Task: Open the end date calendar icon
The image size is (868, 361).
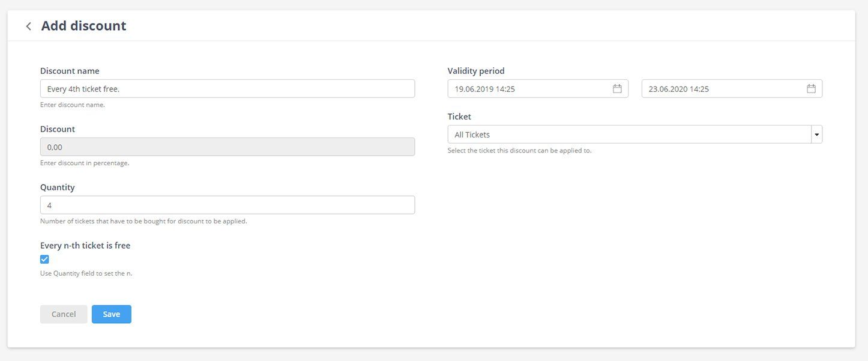Action: (x=811, y=89)
